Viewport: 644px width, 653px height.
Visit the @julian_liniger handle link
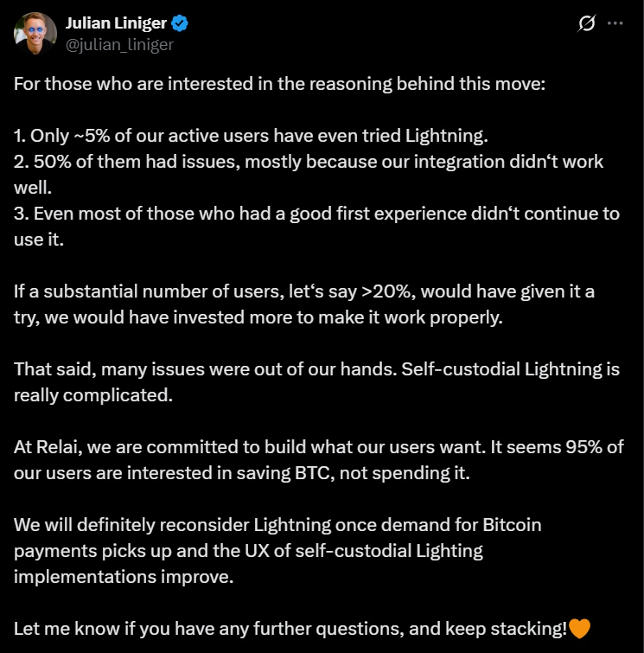coord(119,44)
